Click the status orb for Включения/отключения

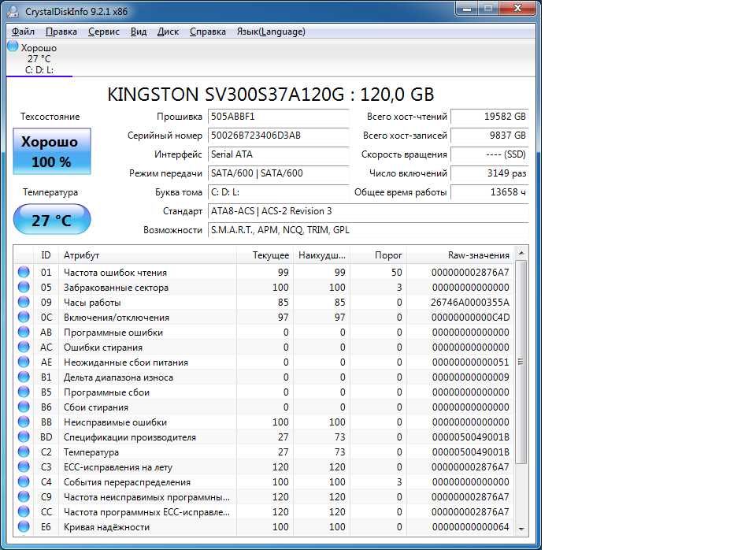coord(24,317)
